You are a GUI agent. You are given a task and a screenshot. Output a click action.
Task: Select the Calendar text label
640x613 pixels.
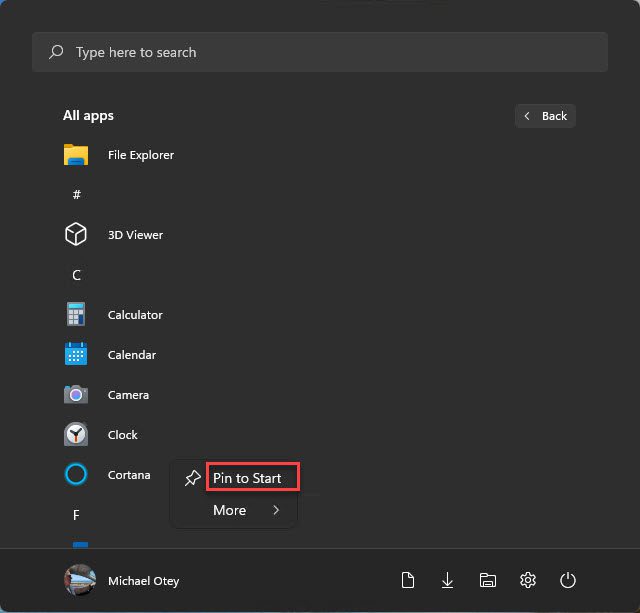(x=132, y=355)
